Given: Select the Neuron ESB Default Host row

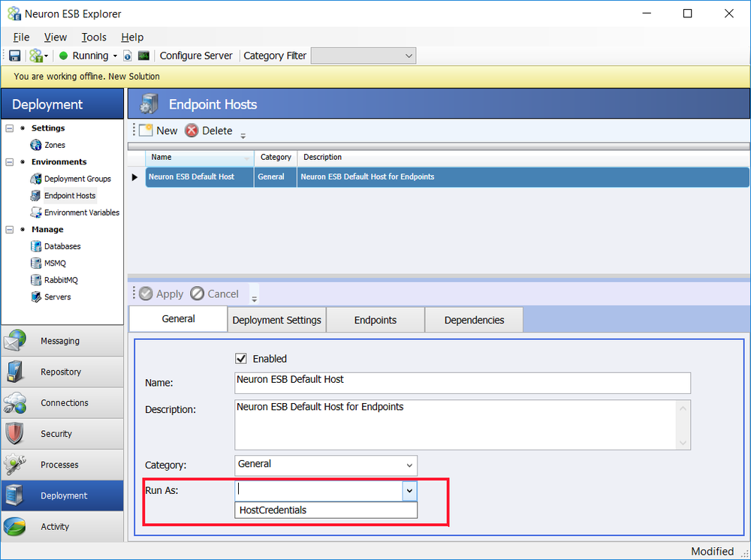Looking at the screenshot, I should [448, 176].
